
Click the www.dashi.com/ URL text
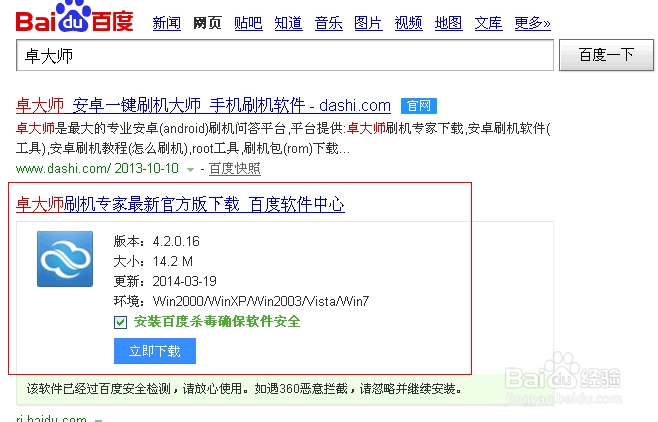coord(63,169)
